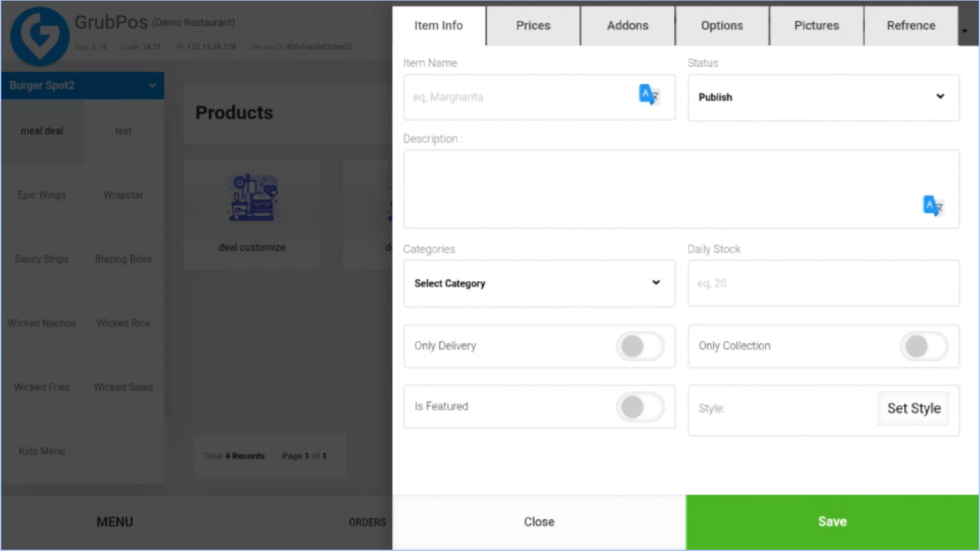Screen dimensions: 980x551
Task: Open the deal customize product thumbnail
Action: [x=252, y=214]
